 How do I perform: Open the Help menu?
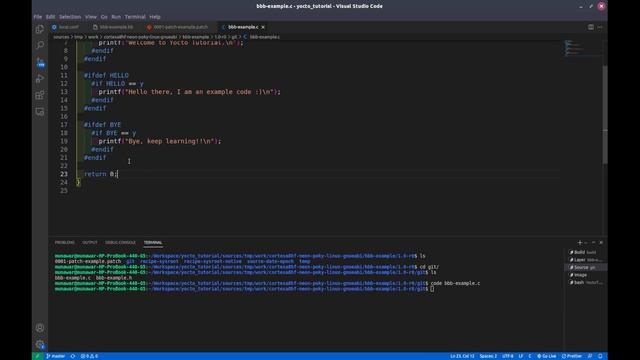155,17
